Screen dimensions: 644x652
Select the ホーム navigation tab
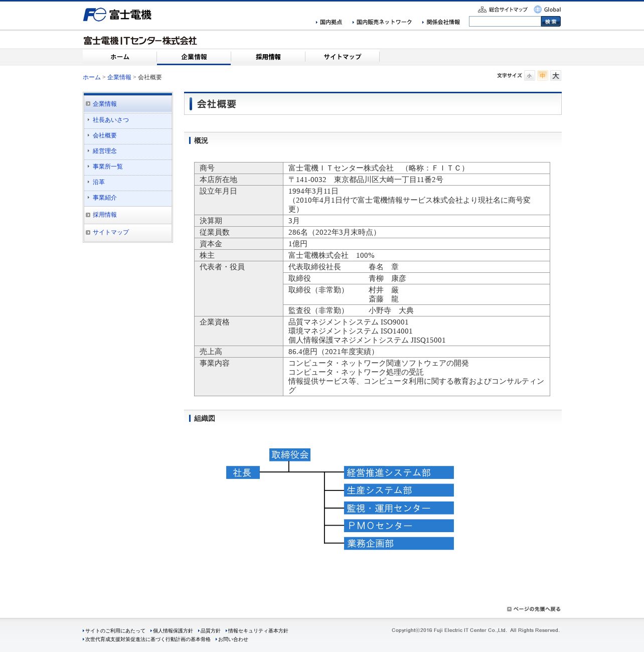[120, 57]
